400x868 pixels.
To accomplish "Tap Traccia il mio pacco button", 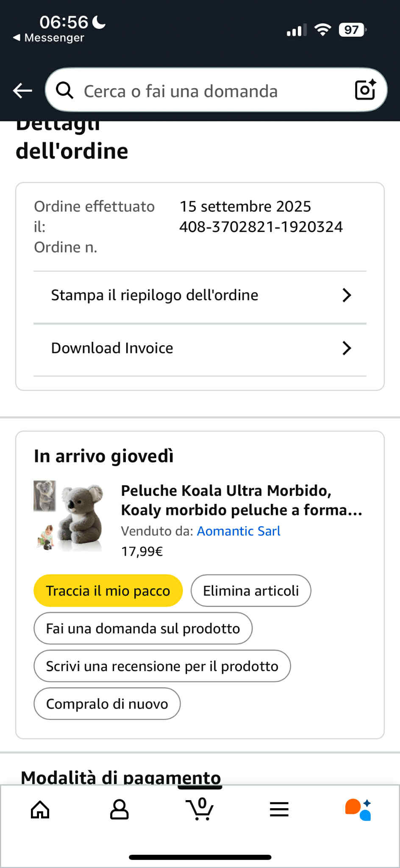I will pos(108,591).
